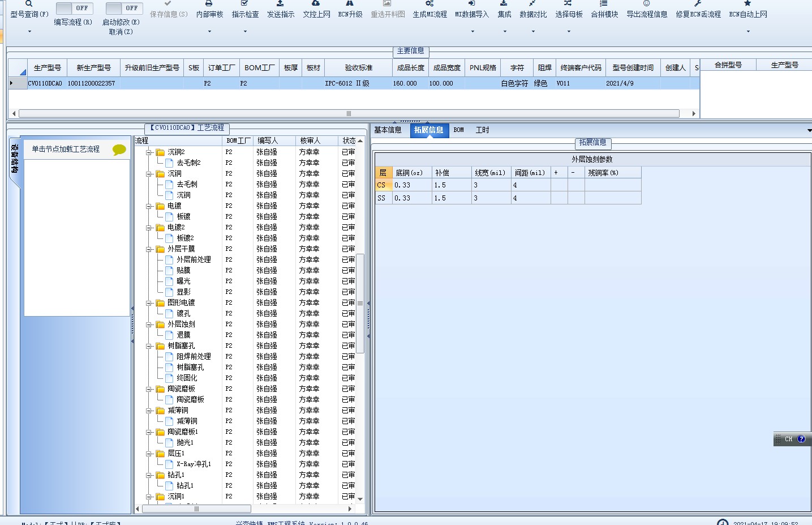
Task: Select the 陶瓷磨板1 folder node
Action: [x=183, y=432]
